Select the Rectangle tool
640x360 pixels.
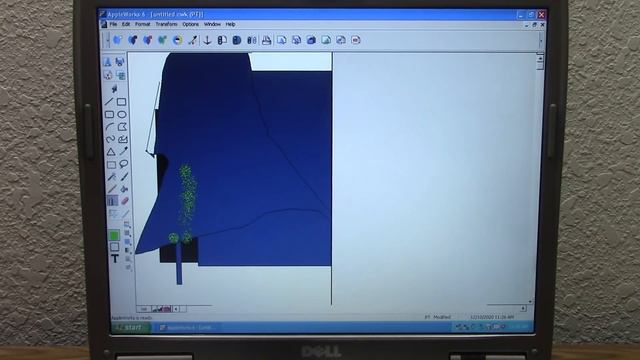point(122,101)
